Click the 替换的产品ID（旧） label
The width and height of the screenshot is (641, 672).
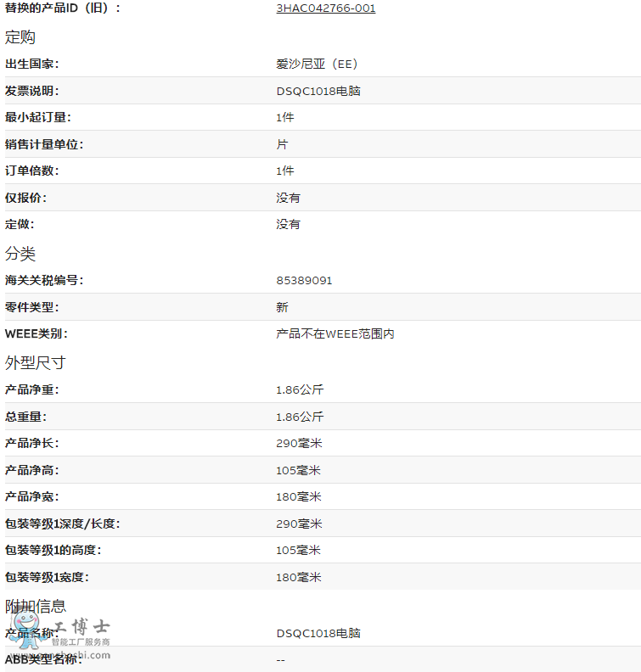pyautogui.click(x=63, y=8)
